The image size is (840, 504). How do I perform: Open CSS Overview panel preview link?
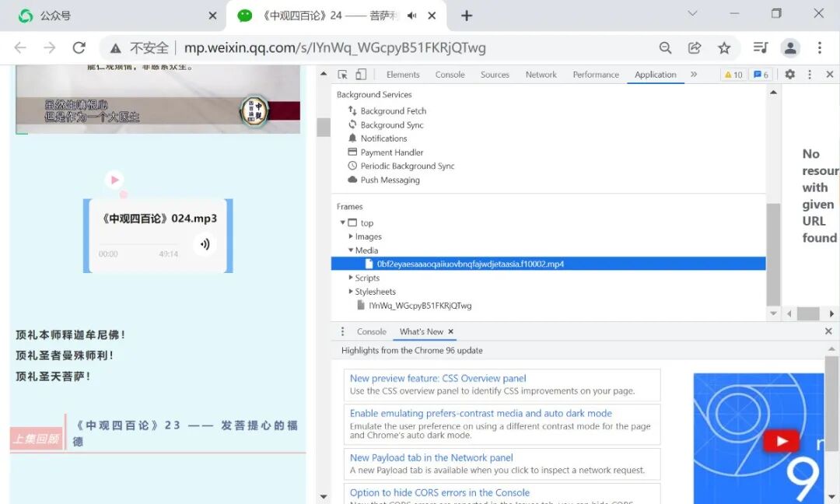[x=438, y=378]
